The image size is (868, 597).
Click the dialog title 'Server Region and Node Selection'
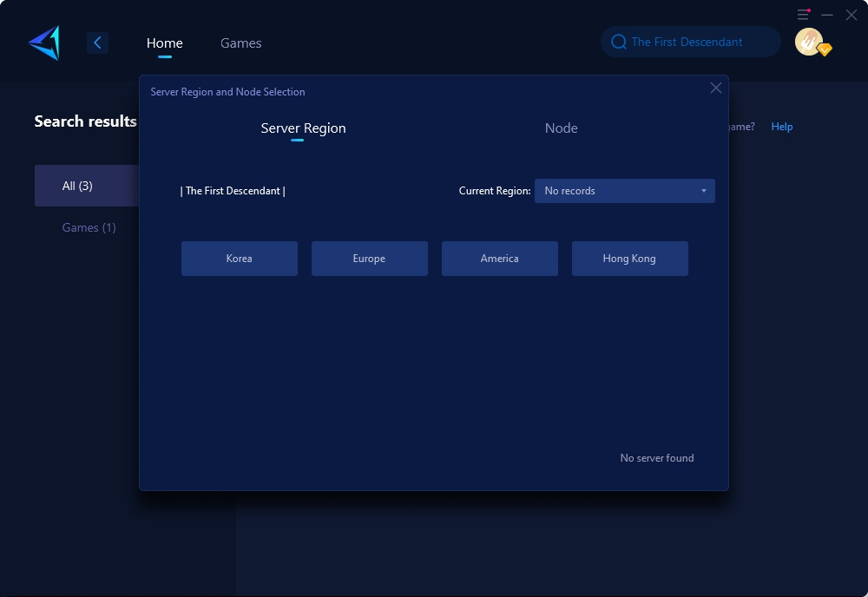227,92
